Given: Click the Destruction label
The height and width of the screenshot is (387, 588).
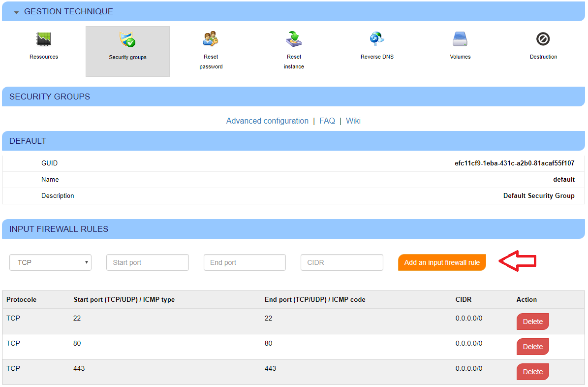Looking at the screenshot, I should click(x=543, y=57).
